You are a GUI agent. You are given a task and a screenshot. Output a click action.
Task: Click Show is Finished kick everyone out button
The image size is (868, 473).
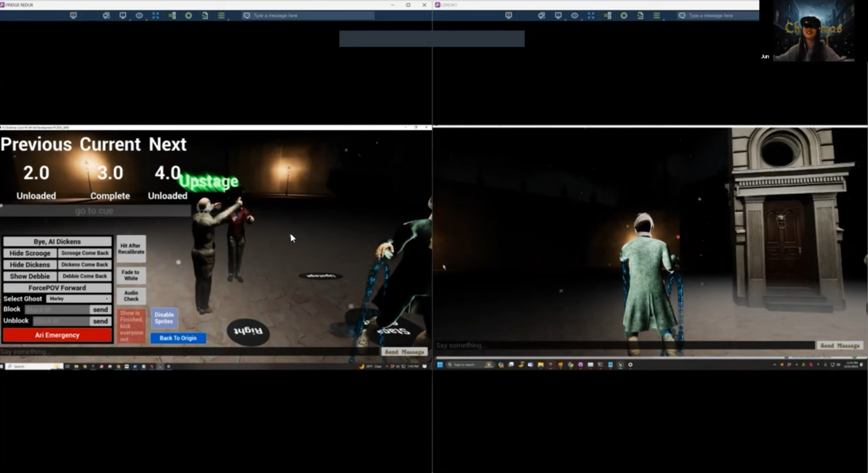[131, 326]
